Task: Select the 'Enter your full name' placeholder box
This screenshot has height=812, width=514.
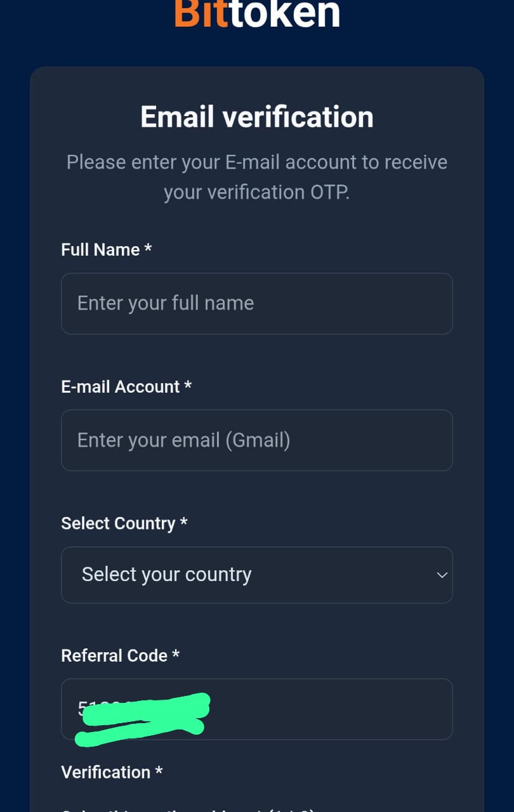Action: tap(257, 303)
